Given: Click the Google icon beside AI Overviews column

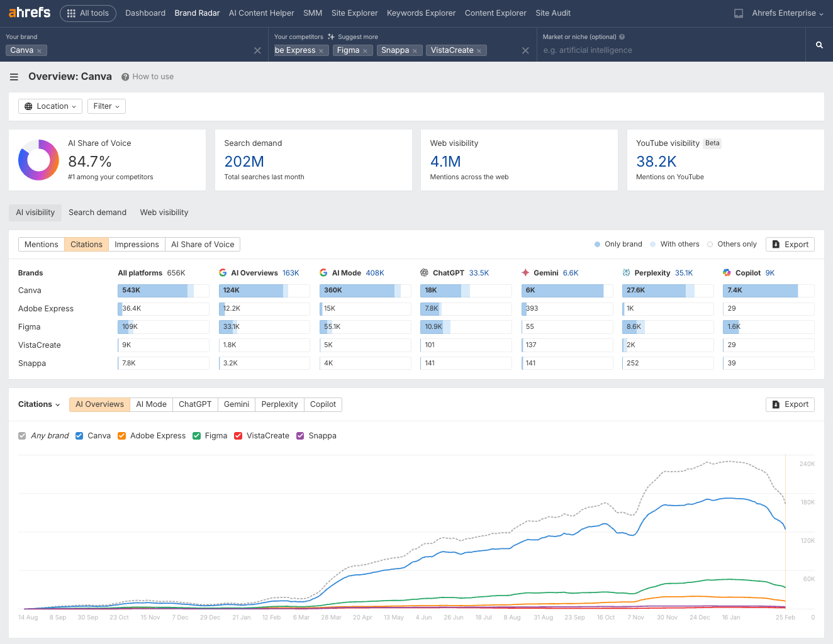Looking at the screenshot, I should pyautogui.click(x=223, y=272).
